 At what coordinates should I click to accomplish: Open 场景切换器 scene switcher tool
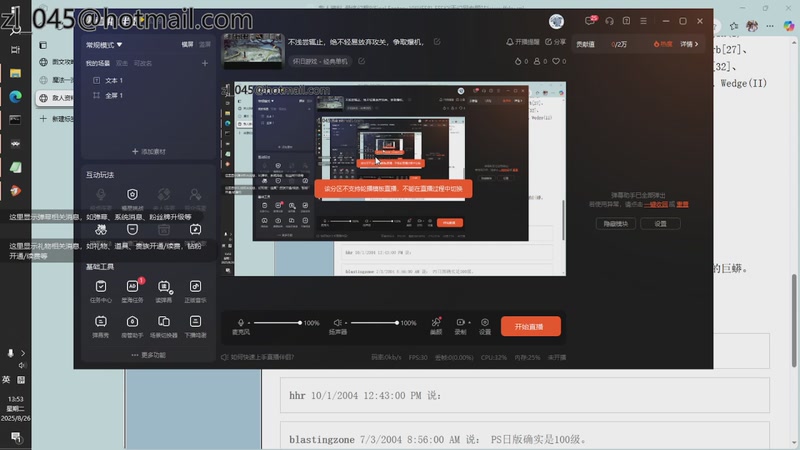point(164,326)
